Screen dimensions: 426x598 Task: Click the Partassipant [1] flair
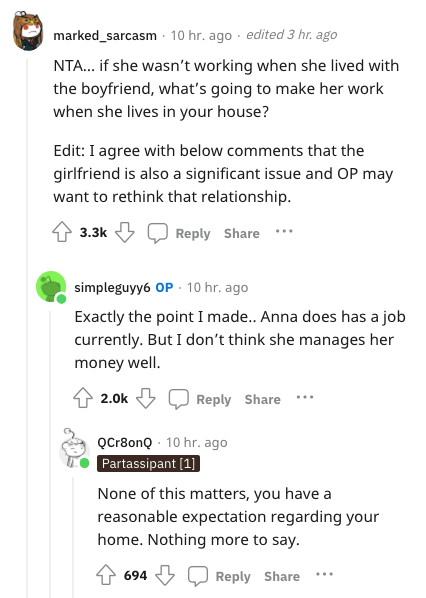pos(148,463)
